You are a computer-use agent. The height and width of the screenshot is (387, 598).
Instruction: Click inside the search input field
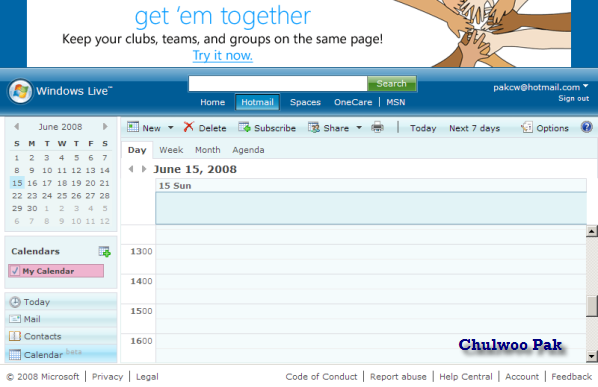[278, 84]
